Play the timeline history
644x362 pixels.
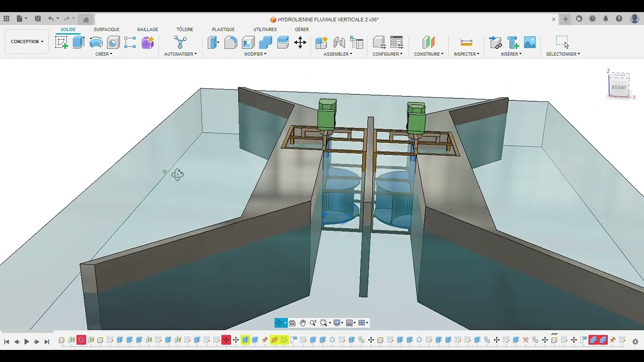coord(27,342)
